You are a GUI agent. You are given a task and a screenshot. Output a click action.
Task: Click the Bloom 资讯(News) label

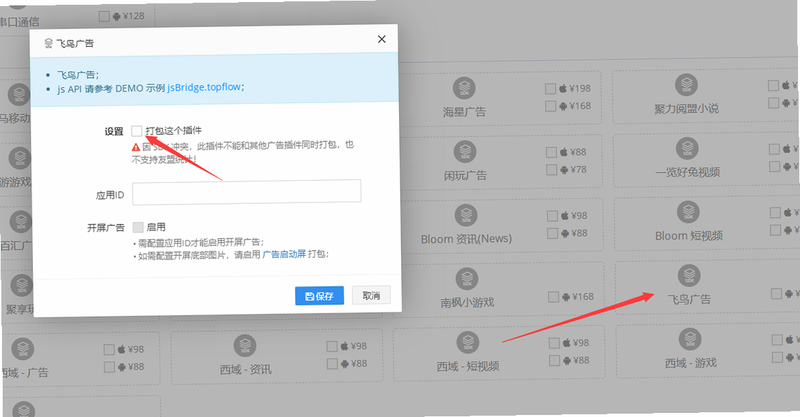pyautogui.click(x=466, y=239)
